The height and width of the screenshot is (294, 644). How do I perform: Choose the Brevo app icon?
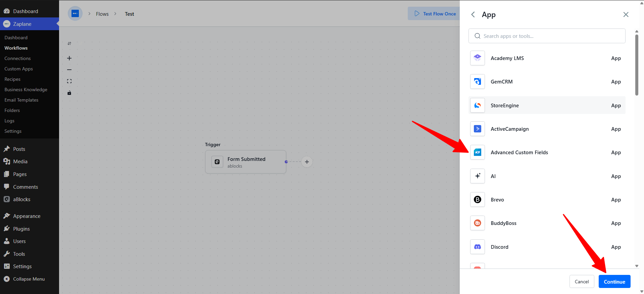pyautogui.click(x=478, y=199)
